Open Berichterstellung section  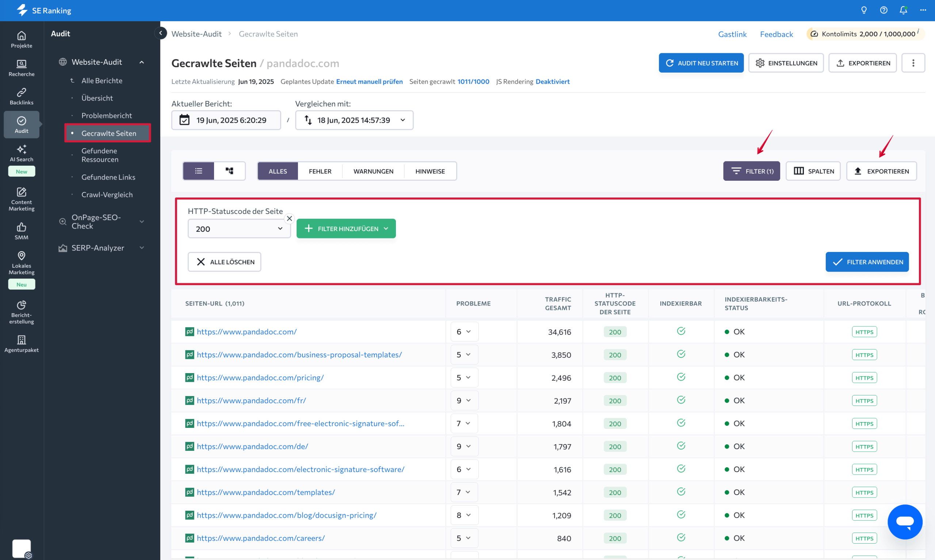pyautogui.click(x=22, y=312)
